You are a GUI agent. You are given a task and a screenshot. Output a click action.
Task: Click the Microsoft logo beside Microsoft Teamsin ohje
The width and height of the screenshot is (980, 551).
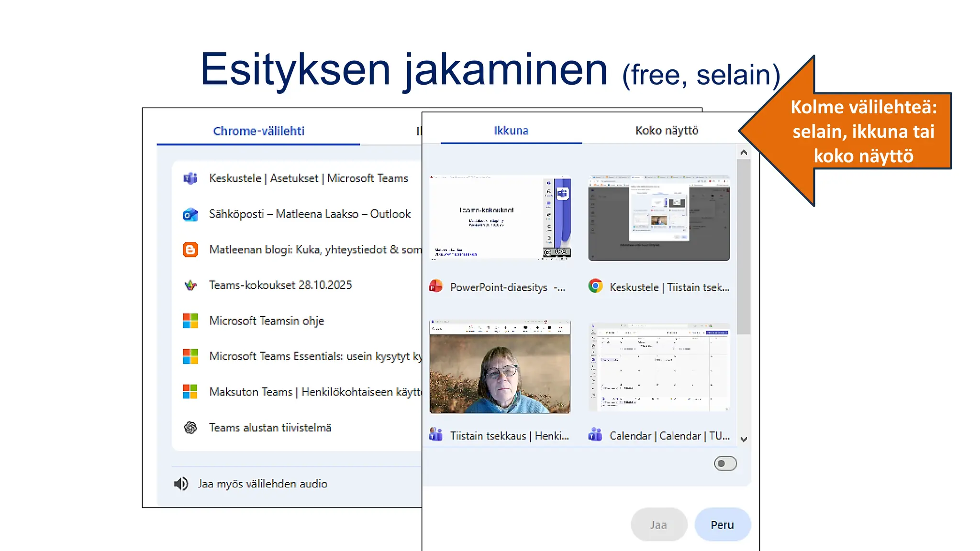(x=190, y=321)
